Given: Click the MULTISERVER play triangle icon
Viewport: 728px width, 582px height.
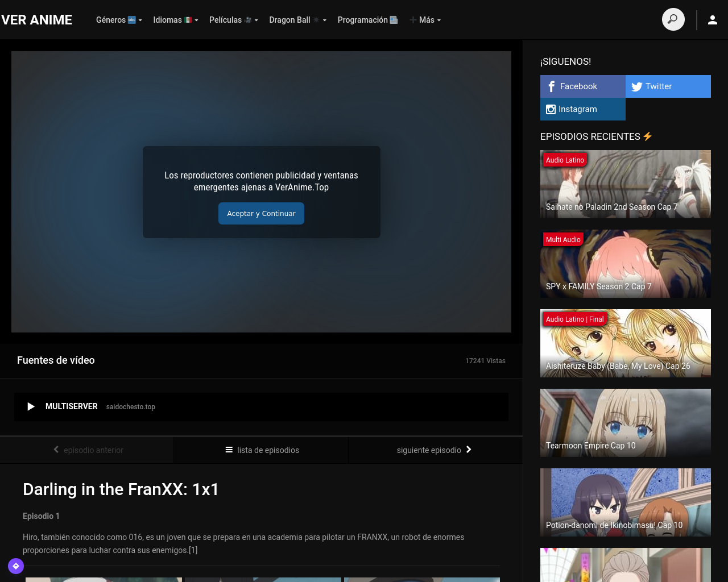Looking at the screenshot, I should (31, 406).
